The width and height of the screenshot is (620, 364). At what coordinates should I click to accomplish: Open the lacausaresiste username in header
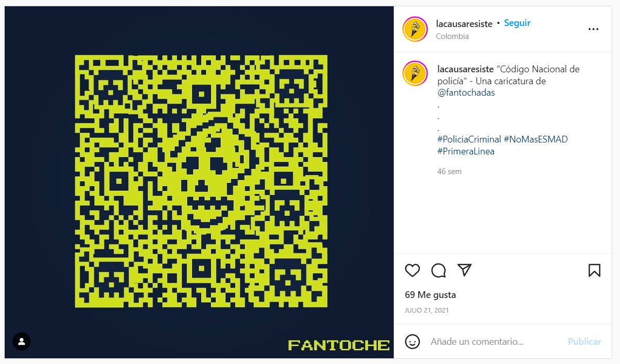coord(464,24)
